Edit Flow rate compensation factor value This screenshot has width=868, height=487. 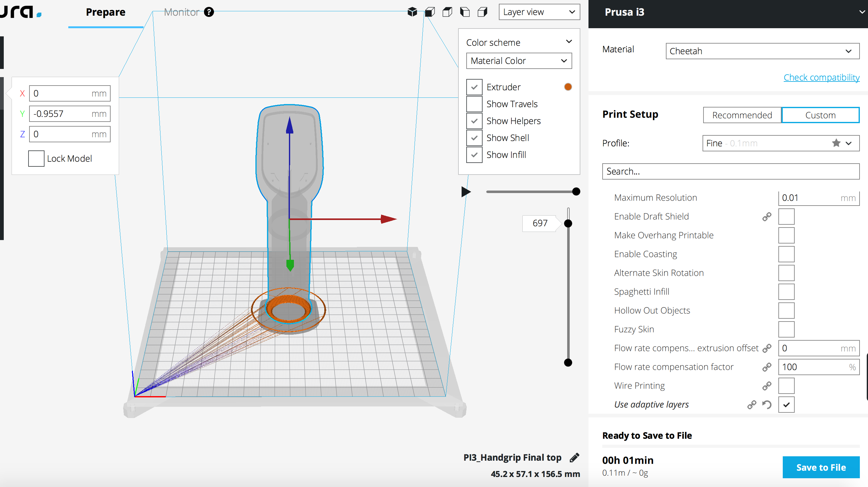pos(819,367)
